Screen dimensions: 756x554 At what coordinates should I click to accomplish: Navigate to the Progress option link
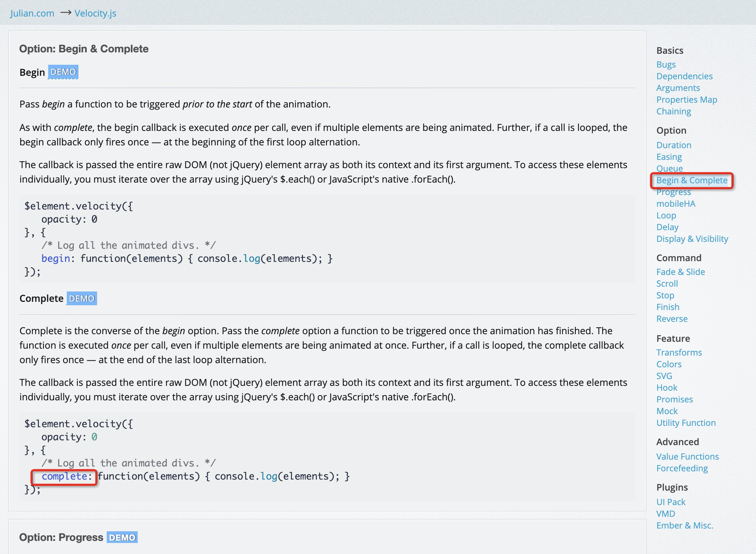673,193
